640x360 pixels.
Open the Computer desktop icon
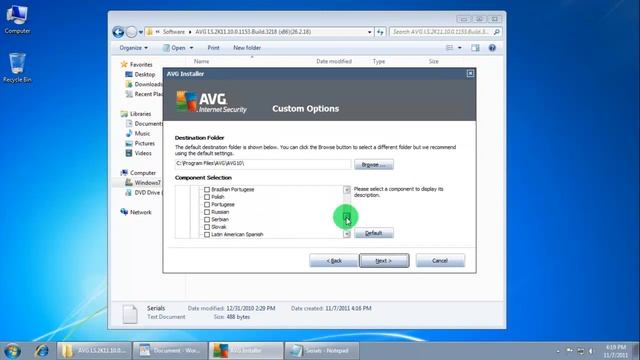pyautogui.click(x=17, y=20)
